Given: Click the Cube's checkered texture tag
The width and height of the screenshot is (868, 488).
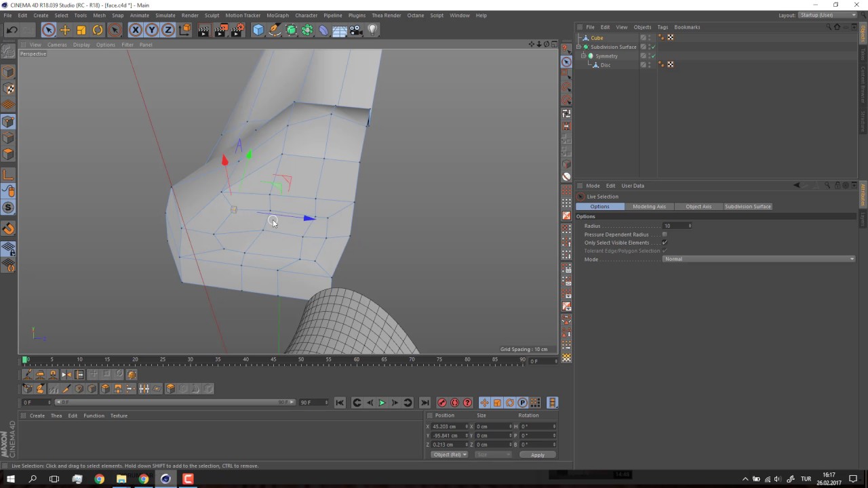Looking at the screenshot, I should click(671, 38).
